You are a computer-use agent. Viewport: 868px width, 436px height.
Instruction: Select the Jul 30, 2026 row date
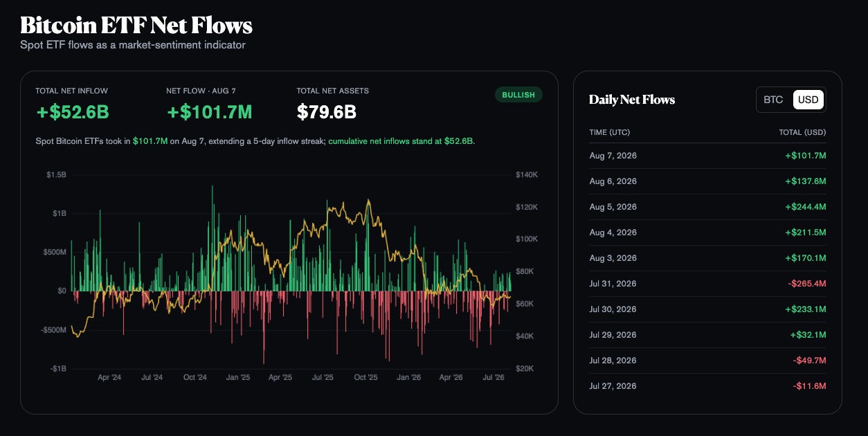click(613, 309)
